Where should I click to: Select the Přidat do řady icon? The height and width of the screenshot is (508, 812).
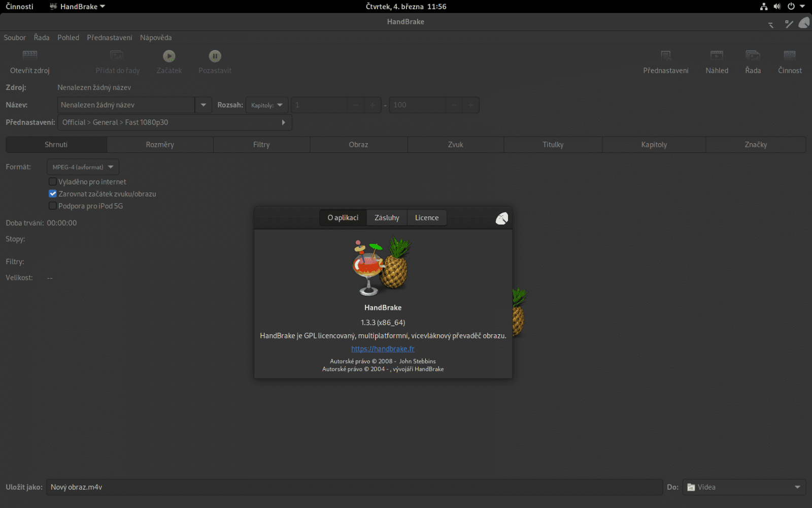pyautogui.click(x=117, y=61)
